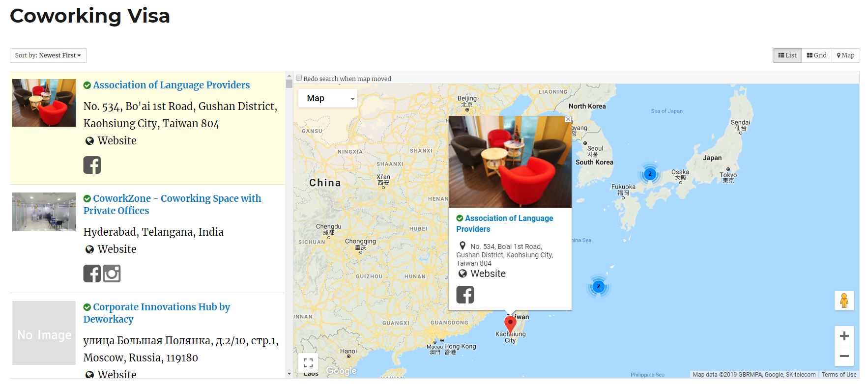Screen dimensions: 868x384
Task: Click CoworkZone office thumbnail
Action: pos(44,212)
